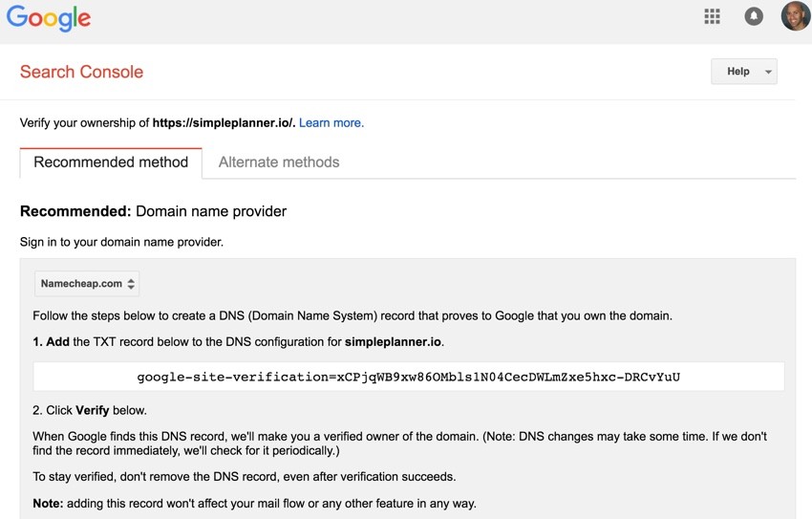
Task: Click the 'When Google finds this DNS record' paragraph
Action: coord(399,443)
